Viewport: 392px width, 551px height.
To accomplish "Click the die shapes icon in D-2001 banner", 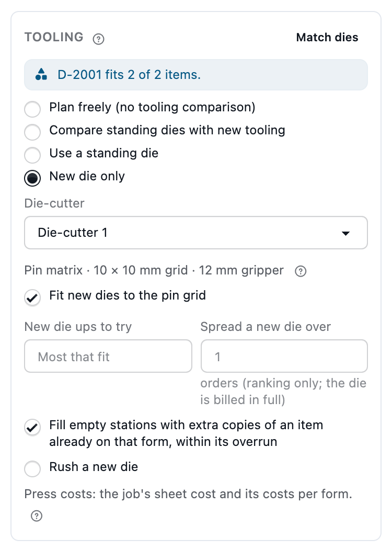I will [41, 75].
